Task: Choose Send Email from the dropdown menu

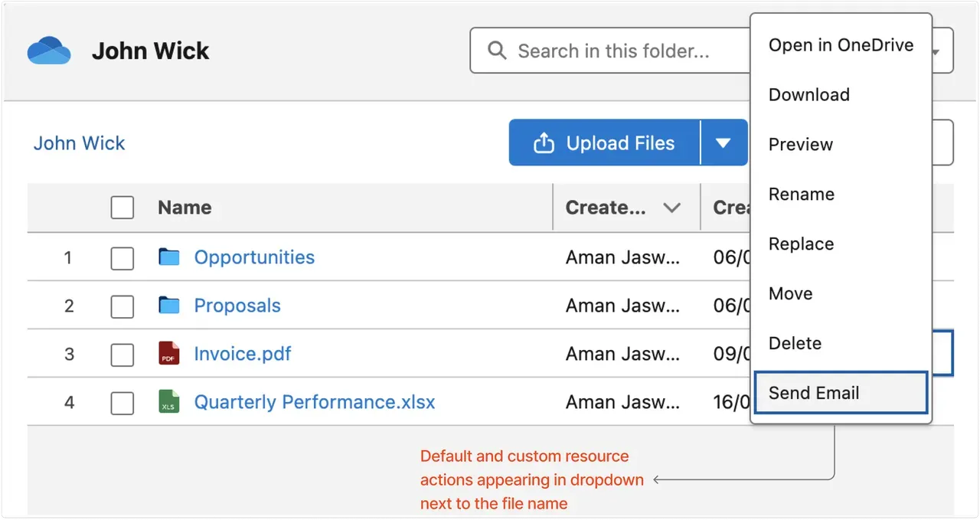Action: coord(814,393)
